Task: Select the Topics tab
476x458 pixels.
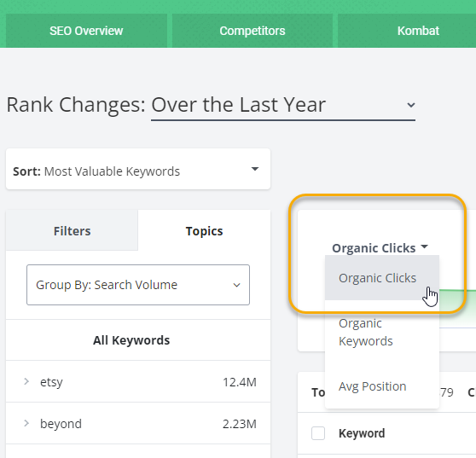Action: pyautogui.click(x=204, y=230)
